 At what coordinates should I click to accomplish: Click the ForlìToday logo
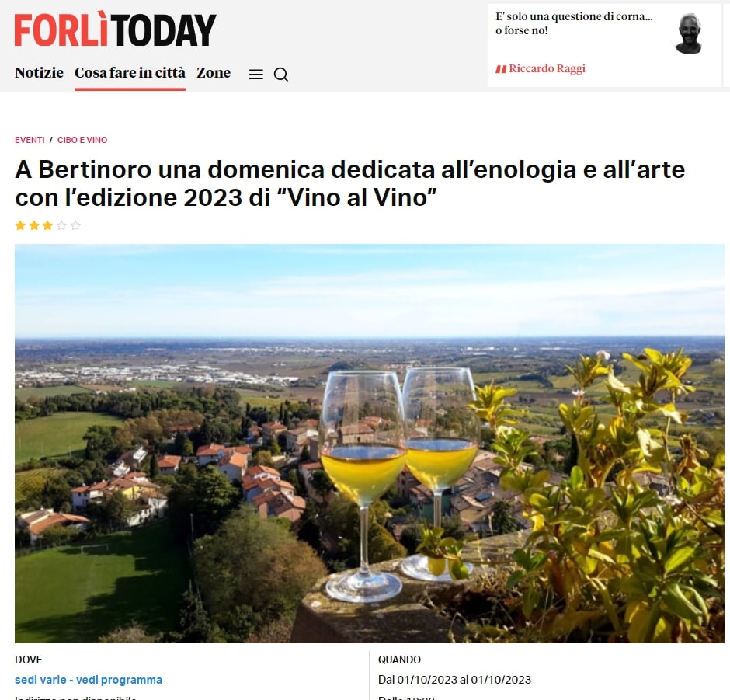116,30
